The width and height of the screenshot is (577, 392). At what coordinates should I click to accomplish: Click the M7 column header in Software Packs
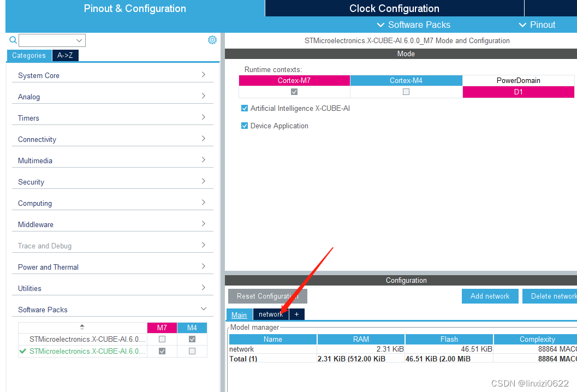162,328
